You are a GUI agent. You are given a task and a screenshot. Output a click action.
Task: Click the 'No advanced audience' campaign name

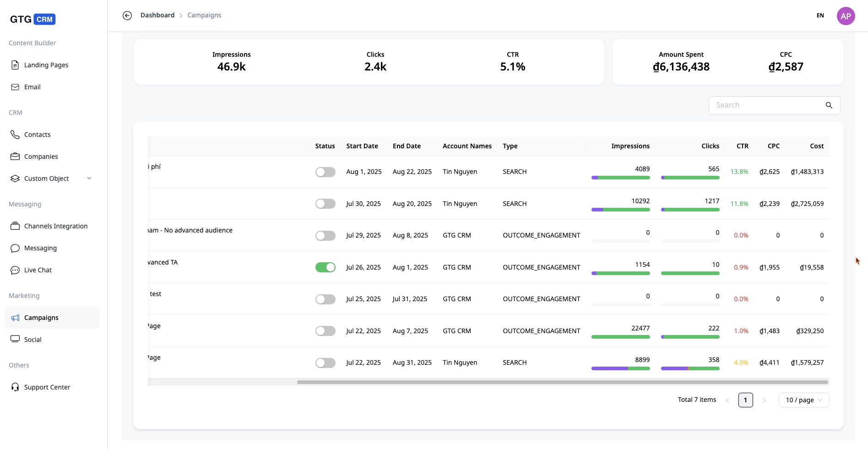tap(190, 230)
